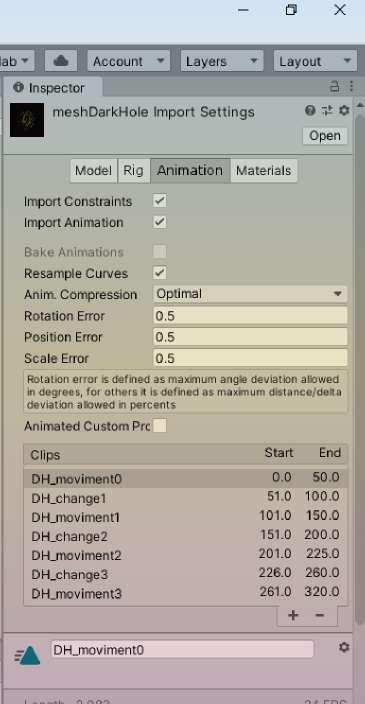
Task: Switch to the Materials tab
Action: click(x=264, y=171)
